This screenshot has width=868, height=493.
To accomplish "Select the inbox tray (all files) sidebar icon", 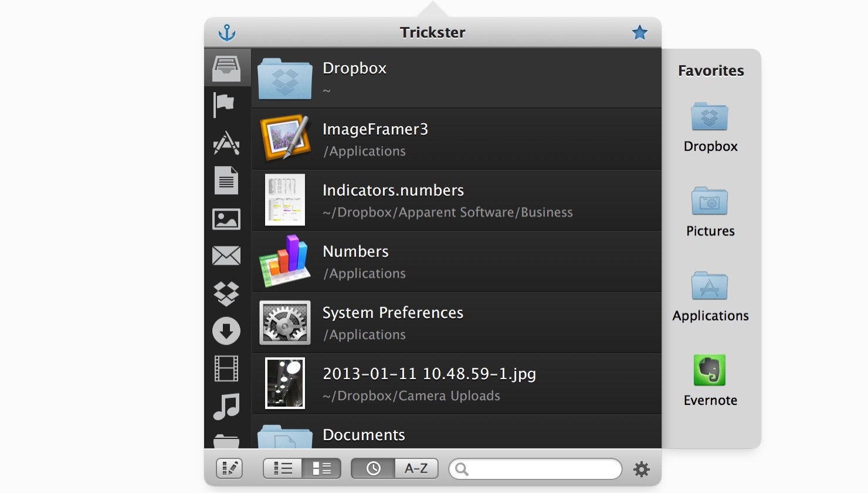I will click(x=227, y=69).
